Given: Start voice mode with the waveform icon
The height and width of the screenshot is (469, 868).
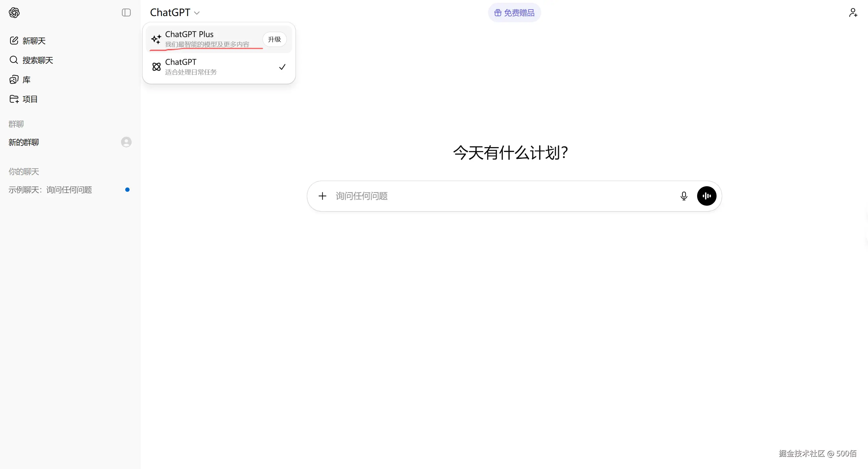Looking at the screenshot, I should tap(707, 196).
